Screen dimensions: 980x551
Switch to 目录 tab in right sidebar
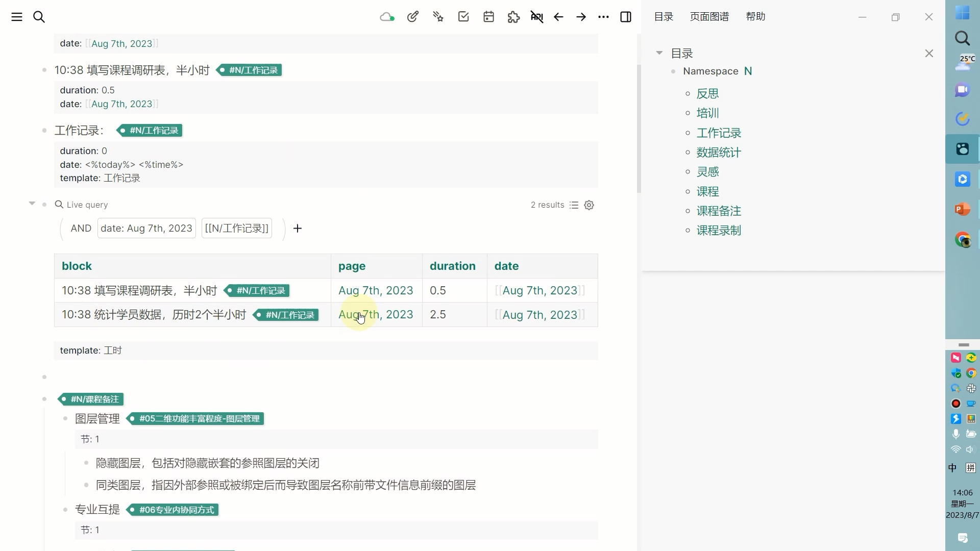tap(664, 16)
